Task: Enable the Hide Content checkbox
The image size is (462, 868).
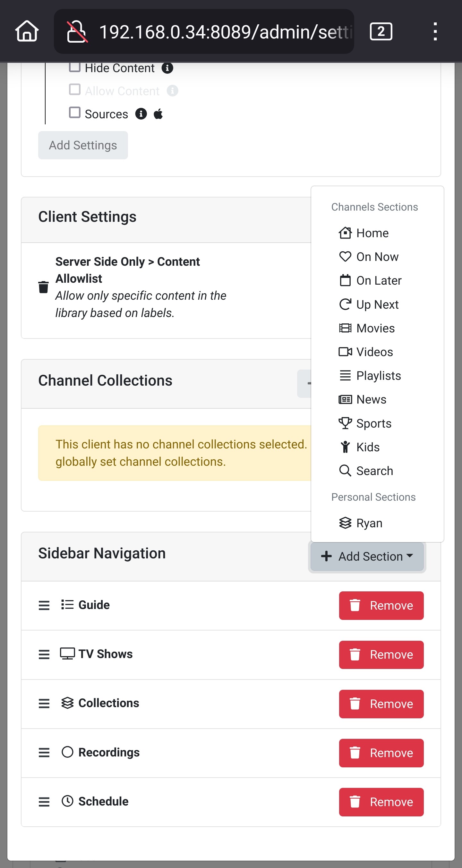Action: (74, 67)
